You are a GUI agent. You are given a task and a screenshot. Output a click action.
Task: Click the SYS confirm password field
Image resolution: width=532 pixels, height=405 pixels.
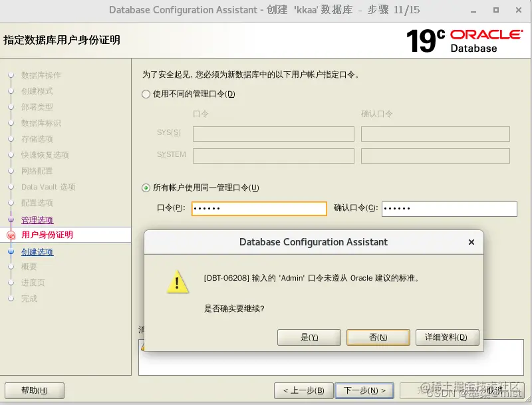click(436, 134)
